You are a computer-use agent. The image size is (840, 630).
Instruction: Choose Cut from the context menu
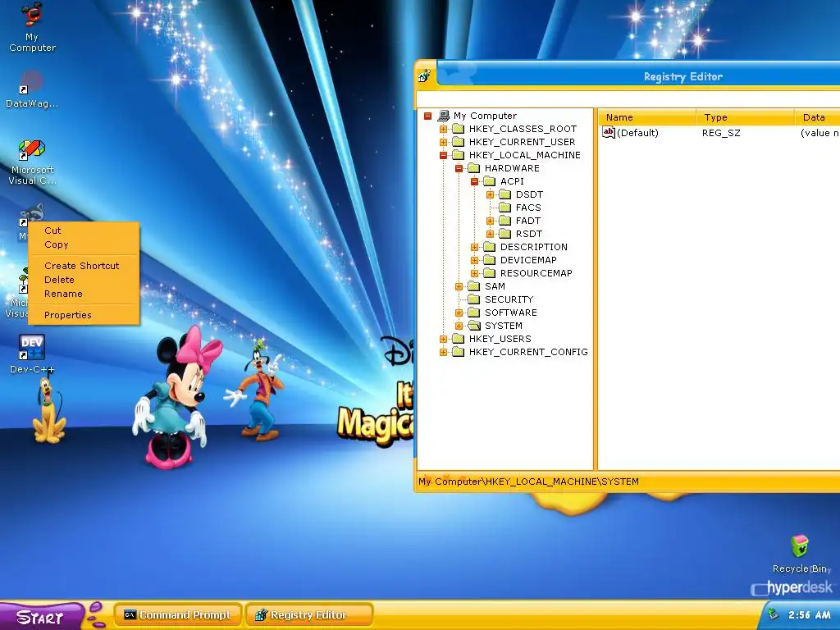[84, 231]
